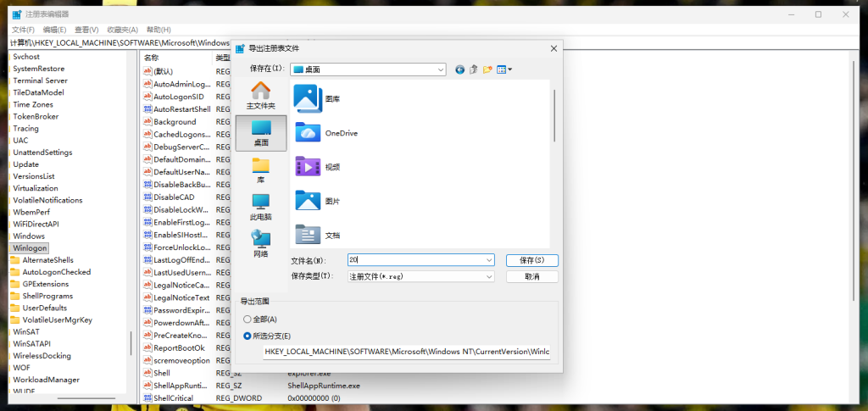The width and height of the screenshot is (868, 411).
Task: Open the OneDrive item in file list
Action: tap(326, 133)
